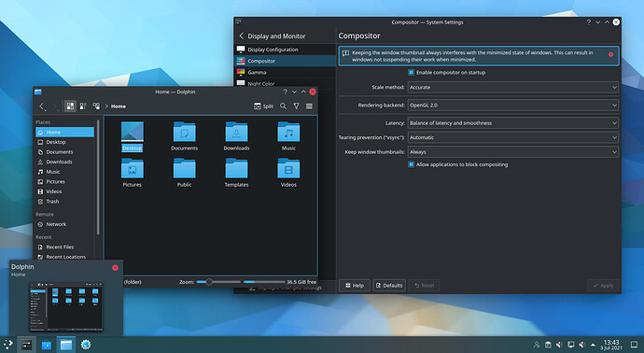Open the clock showing 13:43
644x353 pixels.
pyautogui.click(x=611, y=345)
